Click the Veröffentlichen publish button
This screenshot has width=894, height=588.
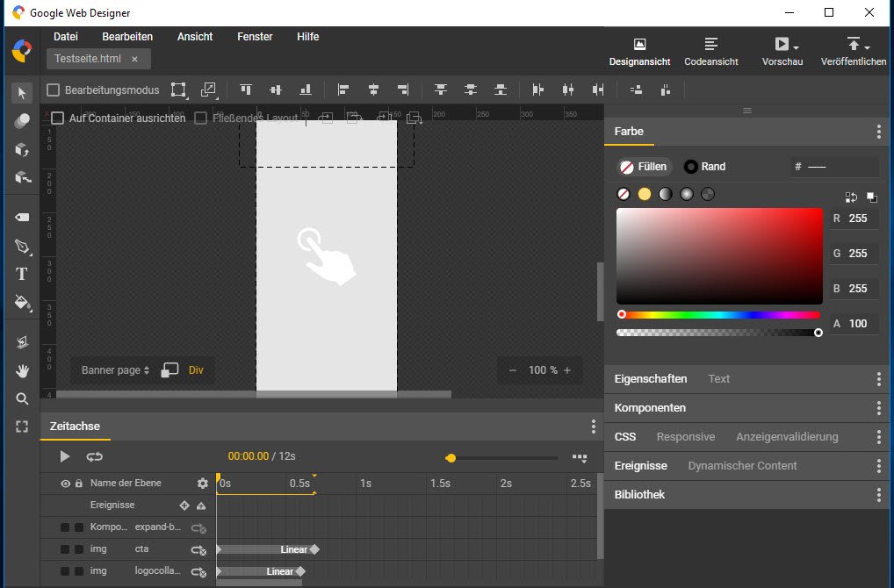coord(853,52)
